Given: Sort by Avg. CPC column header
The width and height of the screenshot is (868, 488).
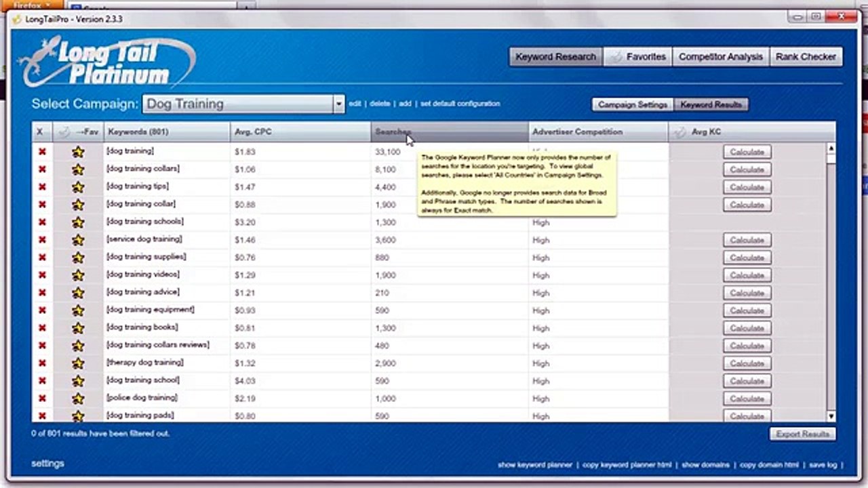Looking at the screenshot, I should coord(300,132).
